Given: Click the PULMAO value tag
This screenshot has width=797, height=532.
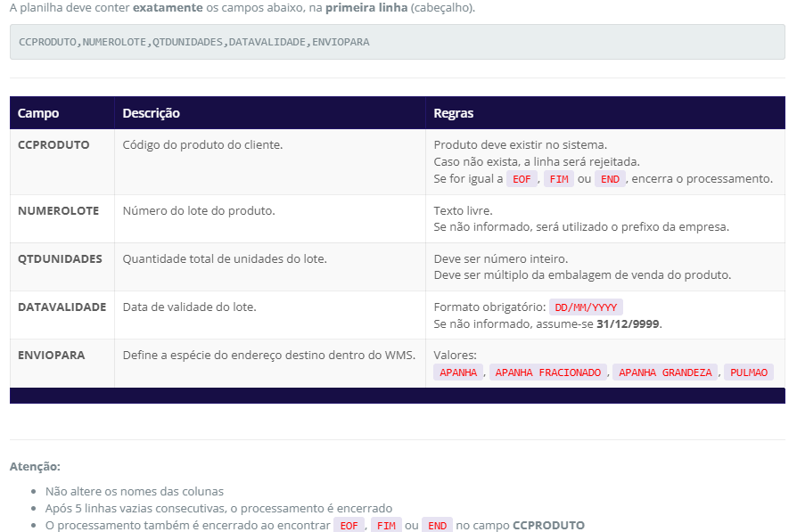Looking at the screenshot, I should 748,372.
